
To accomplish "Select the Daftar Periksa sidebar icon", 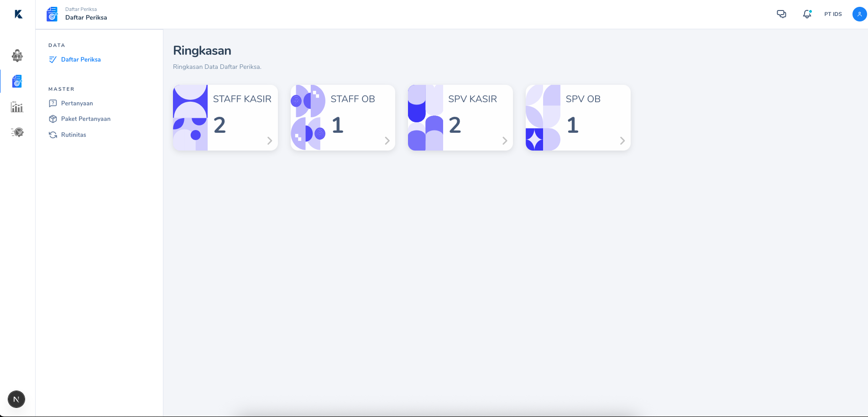I will (17, 81).
